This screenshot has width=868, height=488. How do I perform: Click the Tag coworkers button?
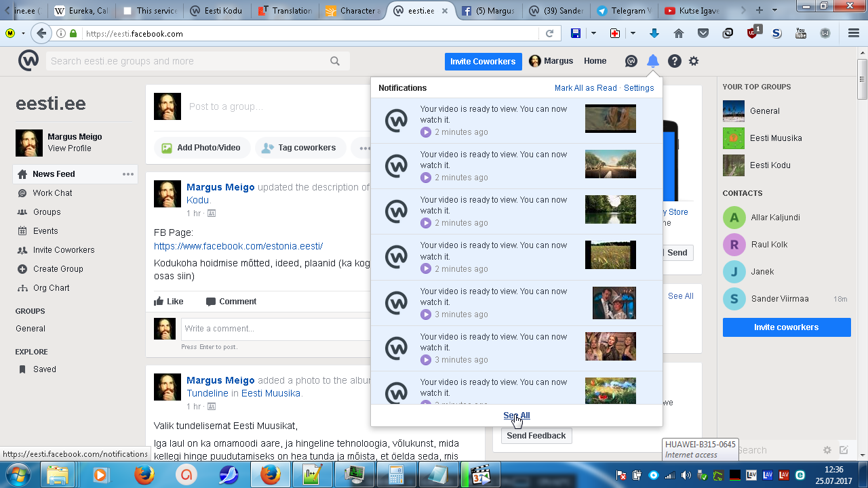[300, 148]
